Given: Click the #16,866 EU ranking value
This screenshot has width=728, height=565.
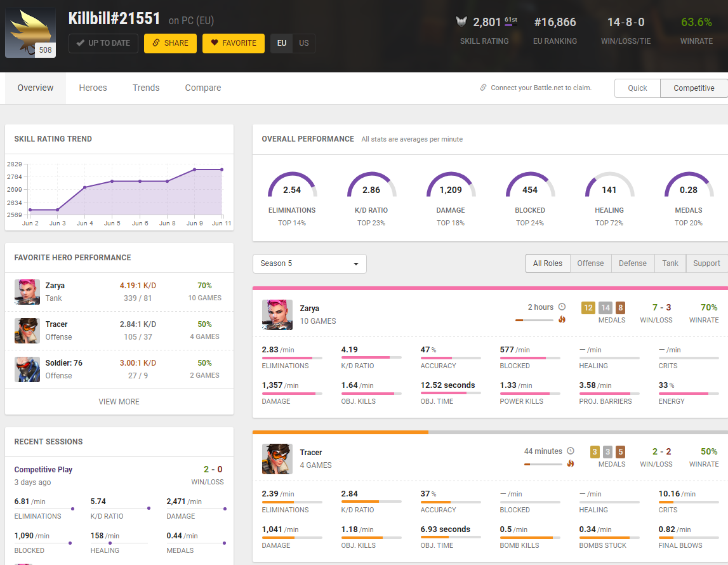Looking at the screenshot, I should (x=555, y=22).
